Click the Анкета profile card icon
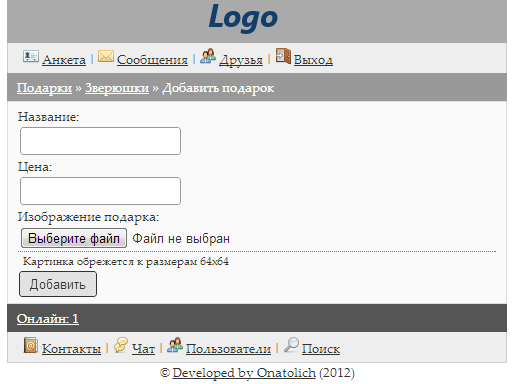 (x=31, y=56)
